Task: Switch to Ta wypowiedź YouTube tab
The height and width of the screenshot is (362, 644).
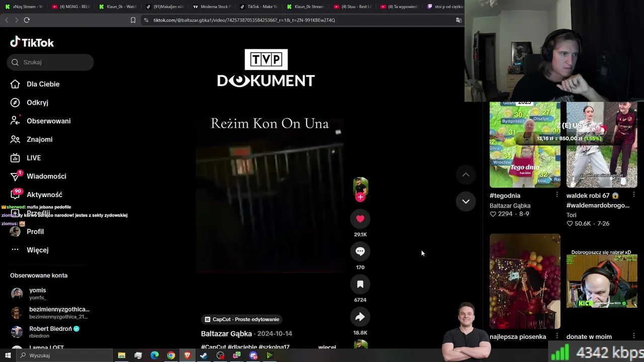Action: tap(399, 7)
